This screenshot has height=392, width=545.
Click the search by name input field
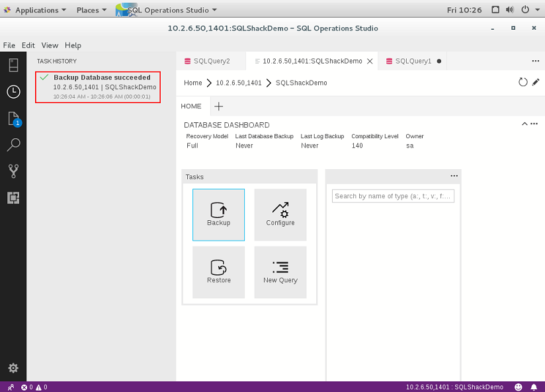393,196
